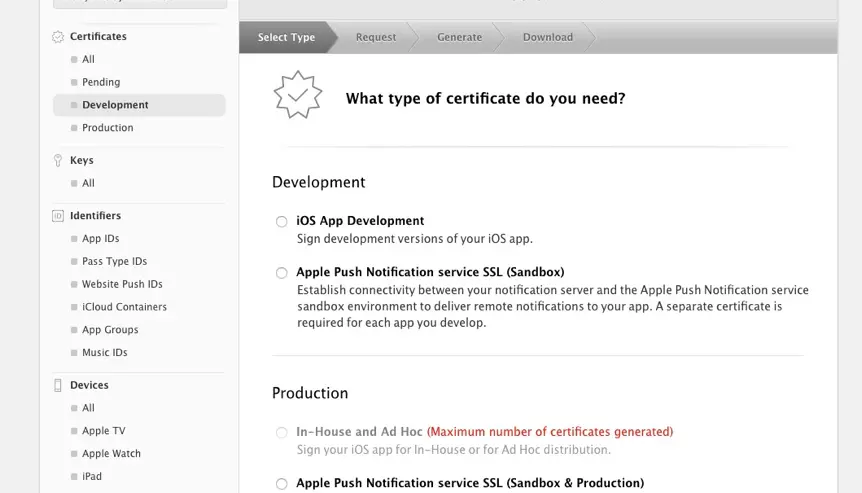
Task: Open Music IDs in sidebar
Action: 104,352
